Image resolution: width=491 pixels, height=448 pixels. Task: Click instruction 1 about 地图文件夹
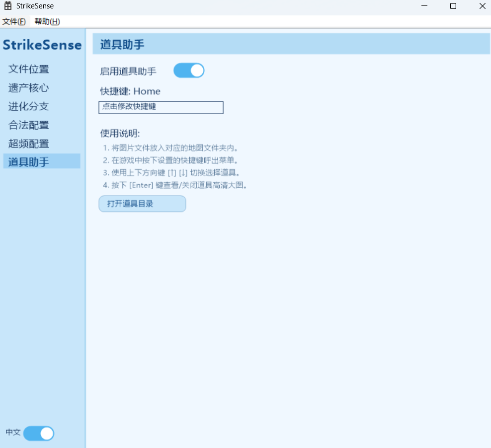(170, 148)
